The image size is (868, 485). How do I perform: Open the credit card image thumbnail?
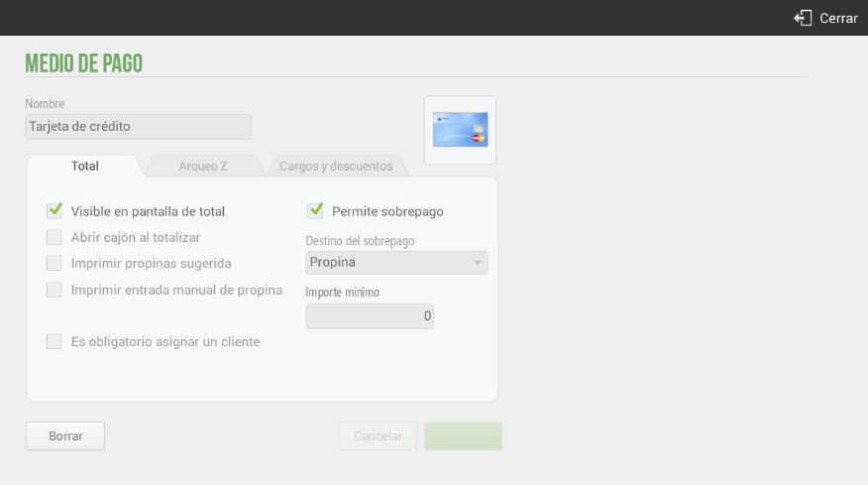(x=460, y=130)
